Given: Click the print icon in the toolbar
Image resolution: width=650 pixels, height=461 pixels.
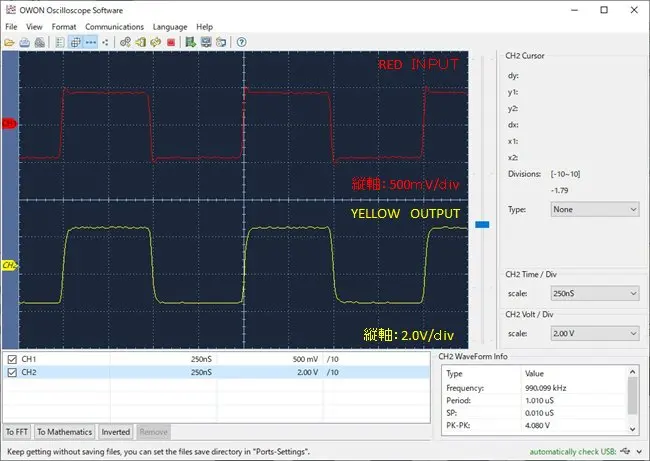Looking at the screenshot, I should click(24, 42).
